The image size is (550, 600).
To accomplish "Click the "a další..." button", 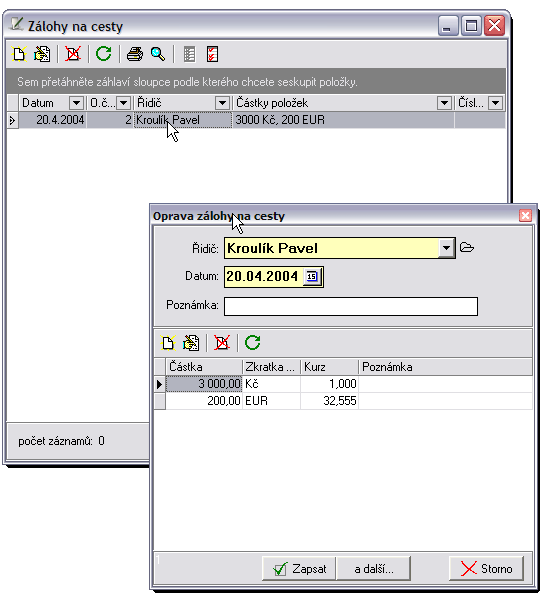I will (374, 569).
